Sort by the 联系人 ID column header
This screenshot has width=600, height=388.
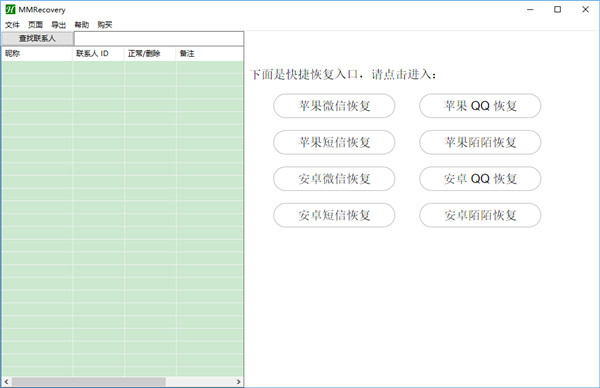(98, 54)
